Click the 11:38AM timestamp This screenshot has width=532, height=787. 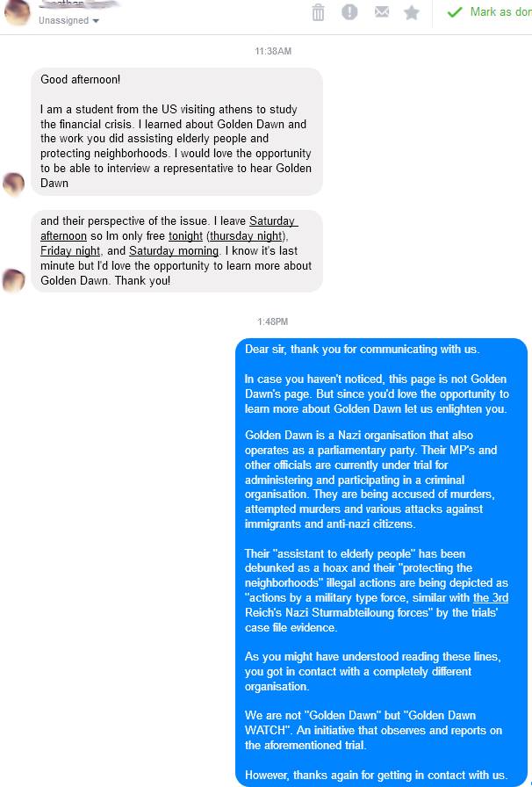point(273,51)
